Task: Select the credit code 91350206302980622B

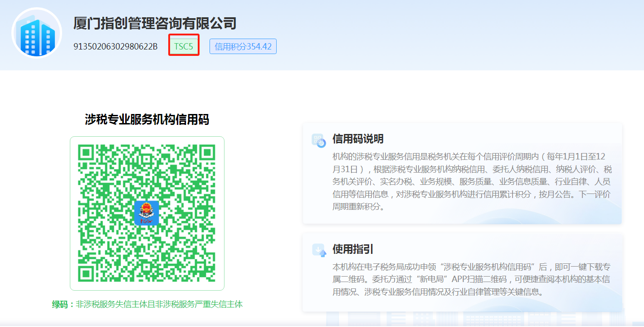Action: [116, 46]
